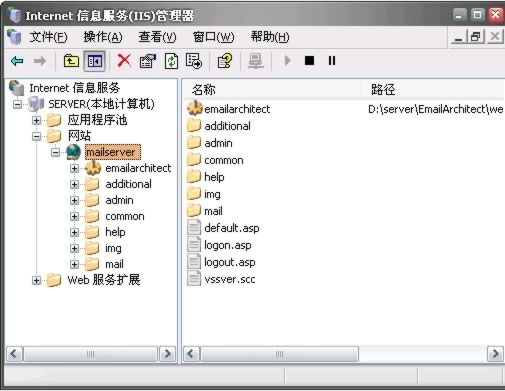Select 网站 folder in the tree
The width and height of the screenshot is (505, 391).
(79, 136)
